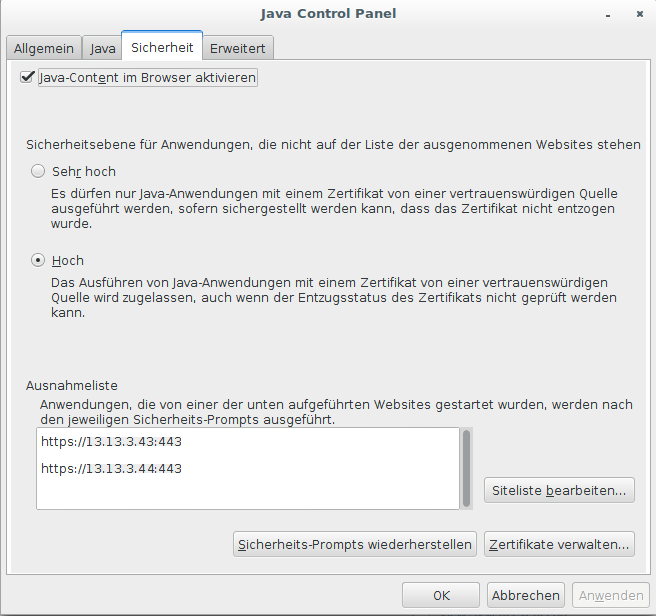Screen dimensions: 656x616
Task: Open Zertifikate verwalten
Action: point(559,544)
